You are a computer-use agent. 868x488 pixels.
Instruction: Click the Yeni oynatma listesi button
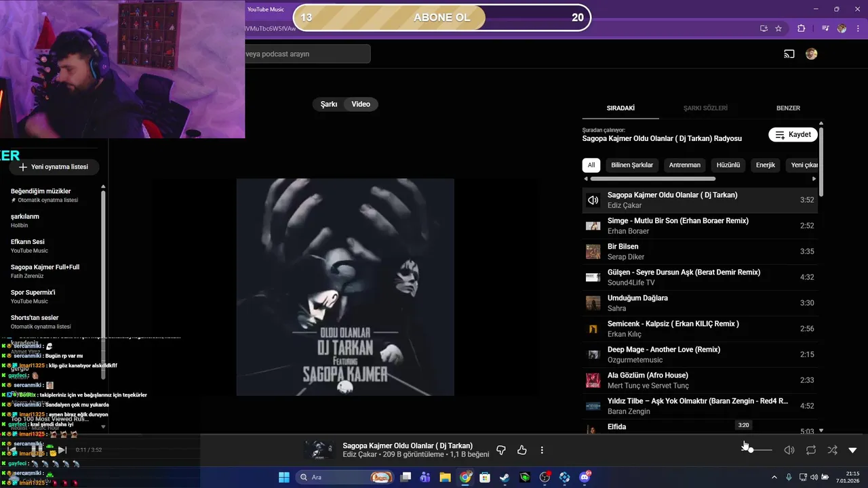pos(54,167)
